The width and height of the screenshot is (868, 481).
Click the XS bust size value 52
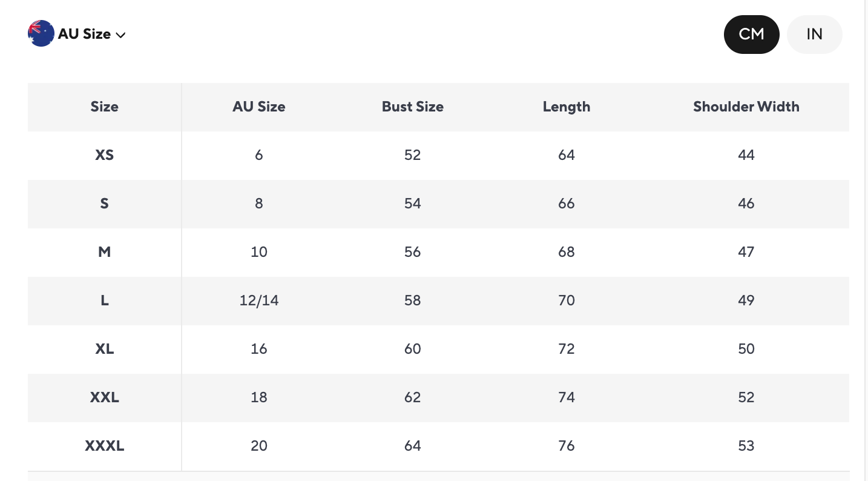click(x=412, y=155)
